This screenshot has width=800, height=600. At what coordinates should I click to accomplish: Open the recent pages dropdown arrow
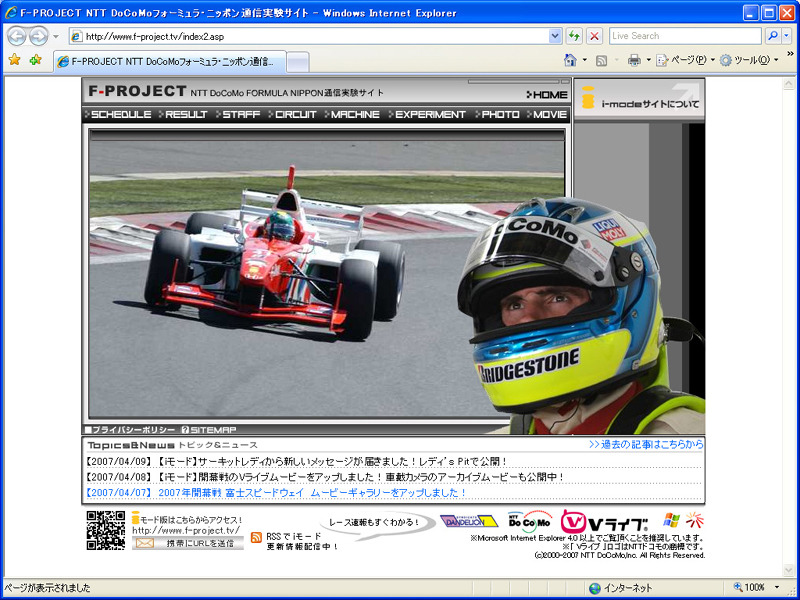pyautogui.click(x=56, y=37)
